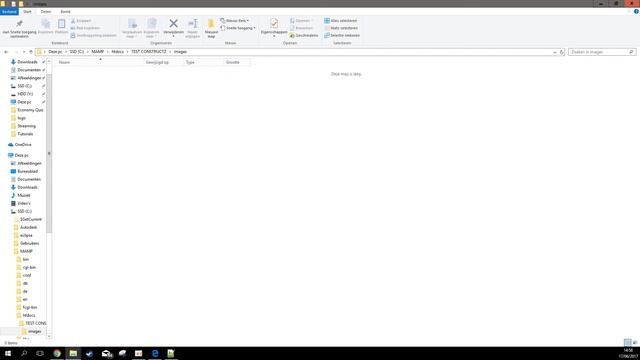Image resolution: width=640 pixels, height=360 pixels.
Task: Select Downloads in Quick access
Action: click(27, 62)
